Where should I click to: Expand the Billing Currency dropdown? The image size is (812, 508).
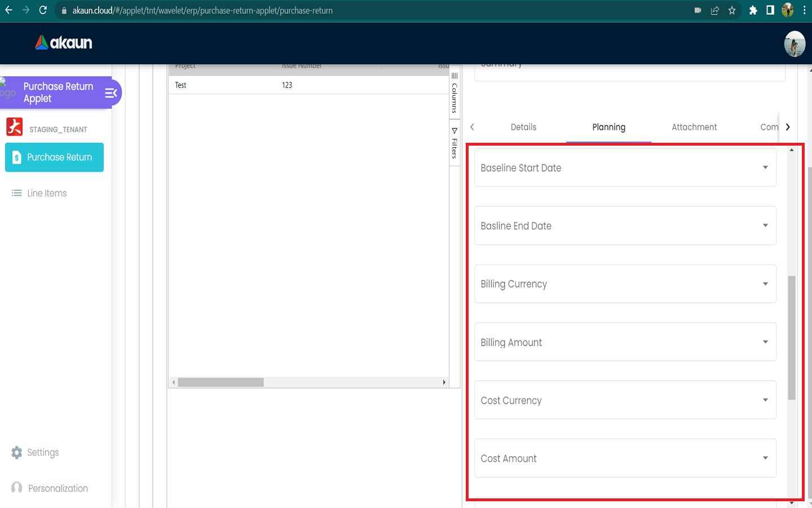tap(765, 284)
